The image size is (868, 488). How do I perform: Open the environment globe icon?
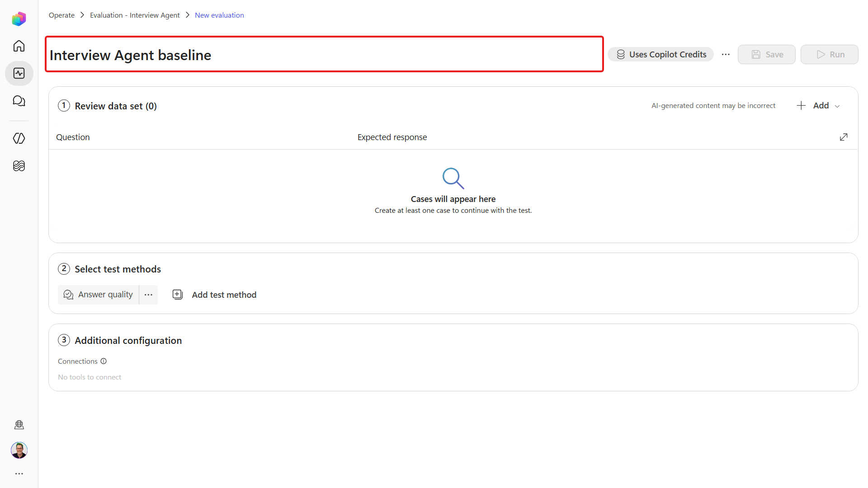[19, 425]
